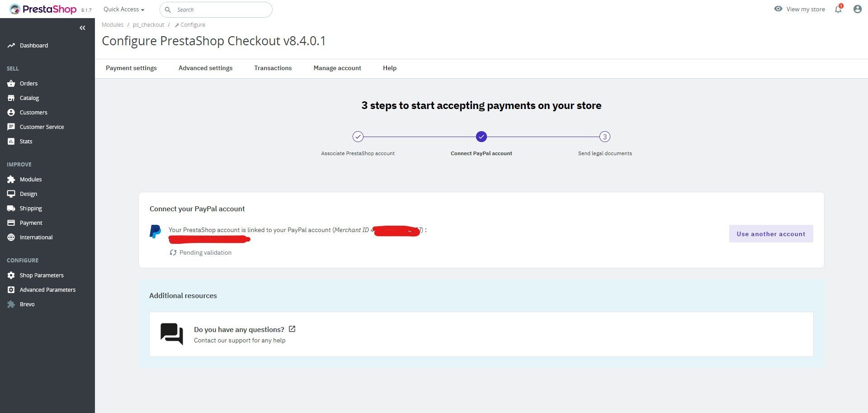Image resolution: width=868 pixels, height=413 pixels.
Task: Click Associate PrestaShop account step label
Action: (x=358, y=153)
